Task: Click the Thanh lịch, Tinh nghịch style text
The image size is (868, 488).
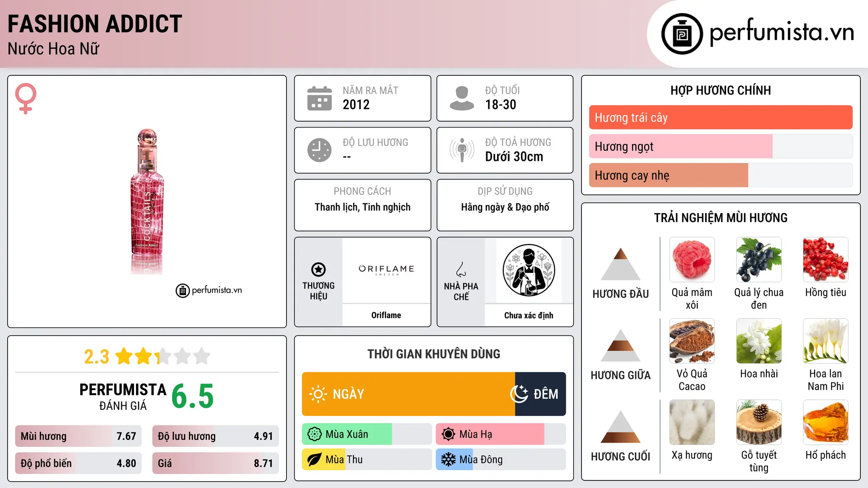Action: coord(362,207)
